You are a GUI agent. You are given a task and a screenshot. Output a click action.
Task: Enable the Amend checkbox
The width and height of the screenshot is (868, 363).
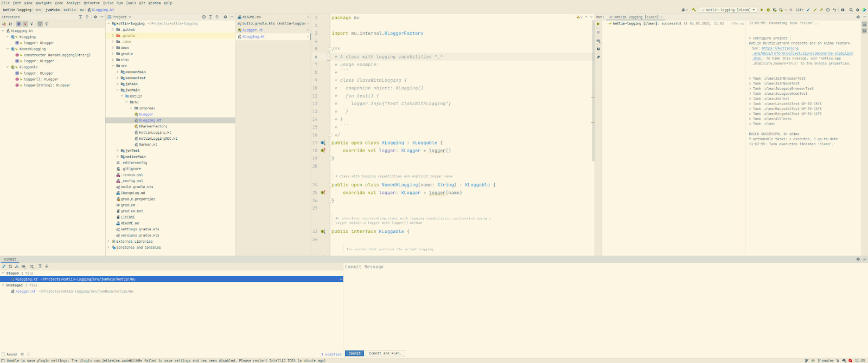pos(3,354)
